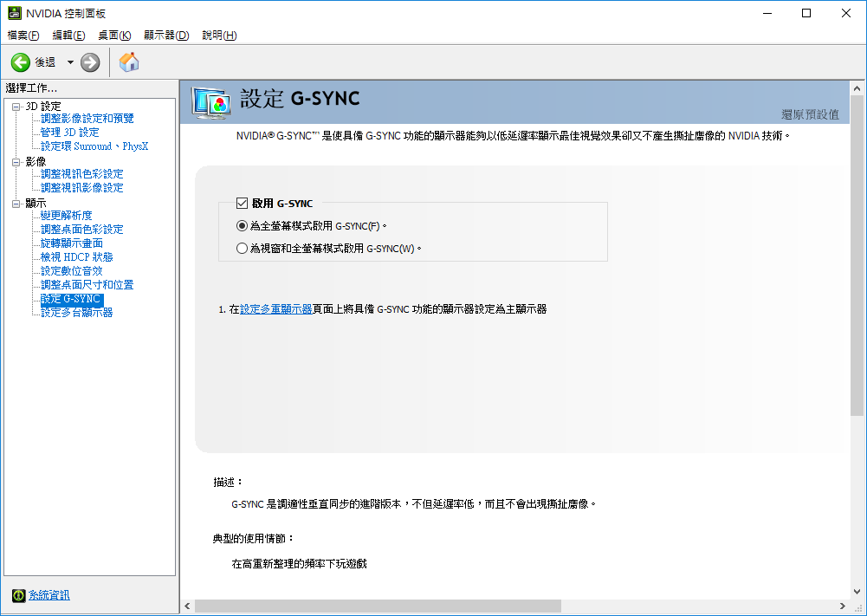Click the horizontal scrollbar right arrow
This screenshot has width=867, height=616.
(843, 606)
